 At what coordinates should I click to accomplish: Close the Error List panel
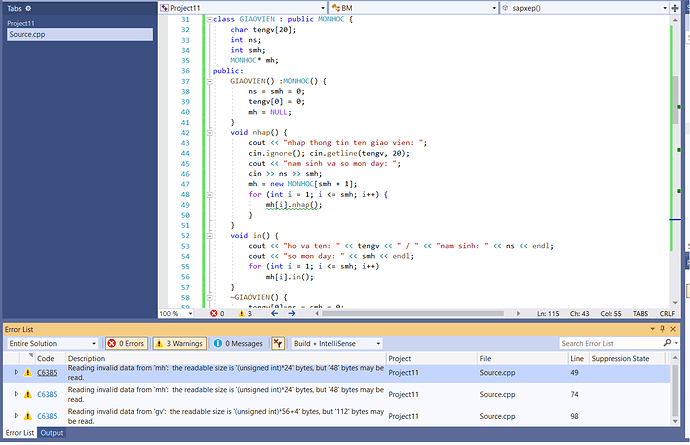pyautogui.click(x=673, y=329)
